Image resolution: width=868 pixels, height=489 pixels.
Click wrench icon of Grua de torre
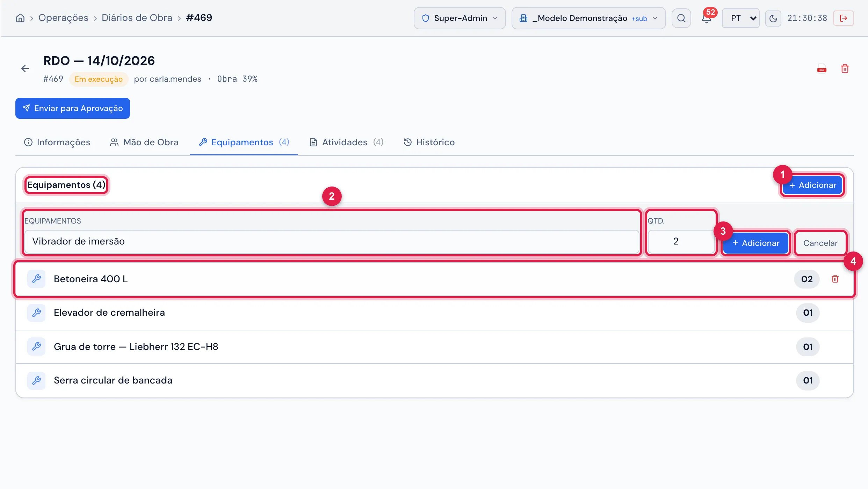(36, 346)
